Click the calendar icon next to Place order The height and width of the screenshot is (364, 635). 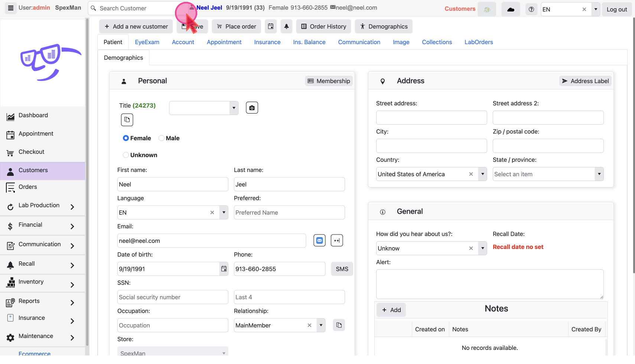pos(271,26)
